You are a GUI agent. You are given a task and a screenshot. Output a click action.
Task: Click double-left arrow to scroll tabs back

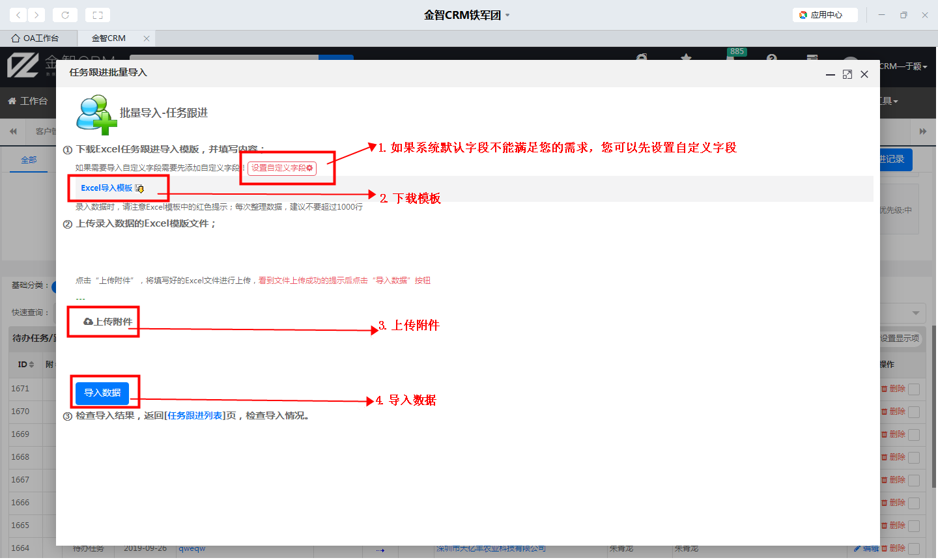13,132
